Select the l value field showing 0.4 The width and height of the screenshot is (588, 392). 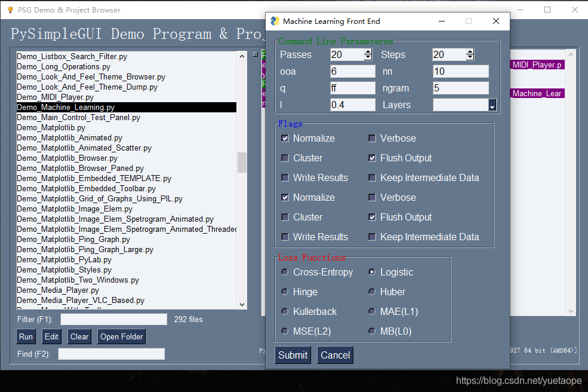[x=352, y=105]
